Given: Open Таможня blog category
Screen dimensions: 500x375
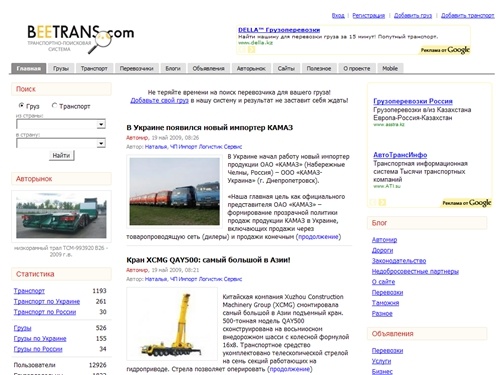Looking at the screenshot, I should click(385, 303).
